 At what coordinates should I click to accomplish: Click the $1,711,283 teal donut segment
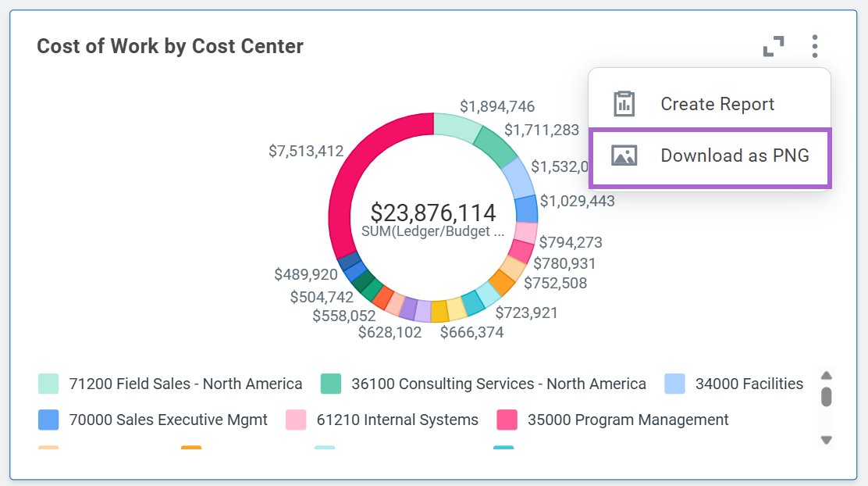(x=496, y=146)
